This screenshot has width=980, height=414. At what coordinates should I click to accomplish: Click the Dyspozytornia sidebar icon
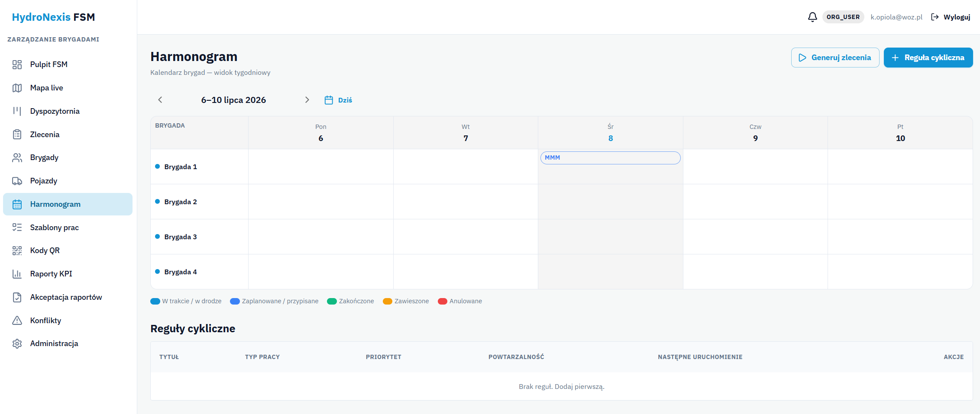(x=17, y=111)
